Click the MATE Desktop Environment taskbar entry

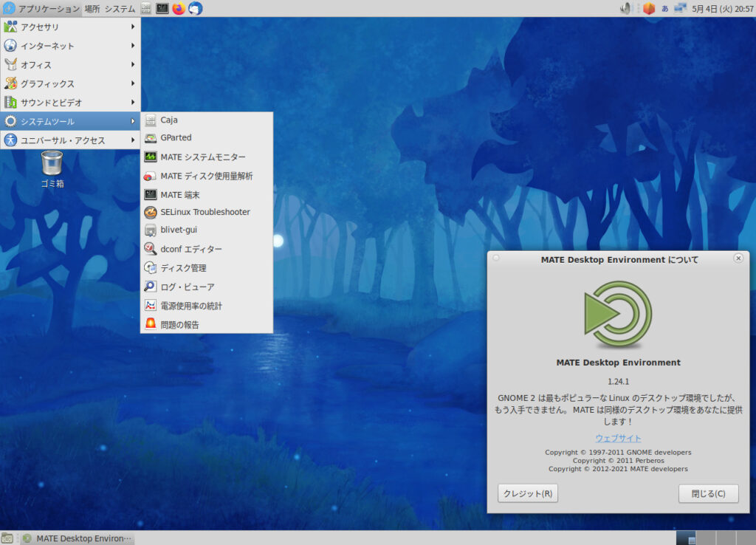click(80, 538)
